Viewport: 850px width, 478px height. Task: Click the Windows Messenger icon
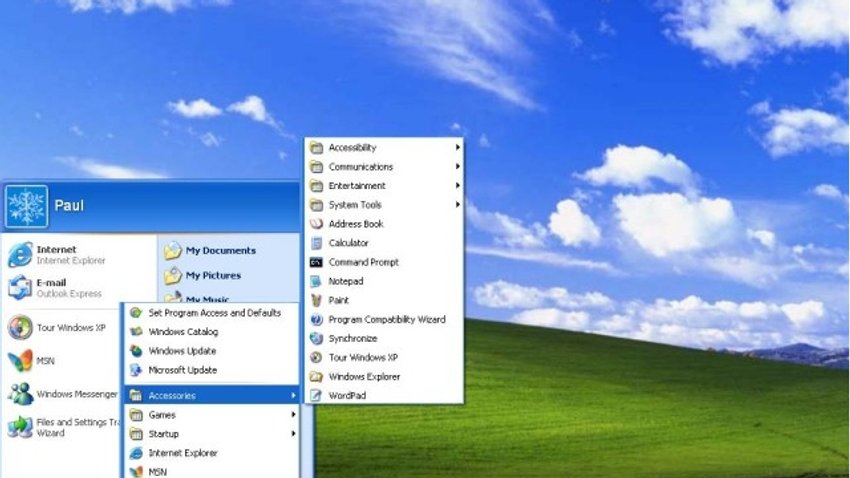(x=20, y=394)
